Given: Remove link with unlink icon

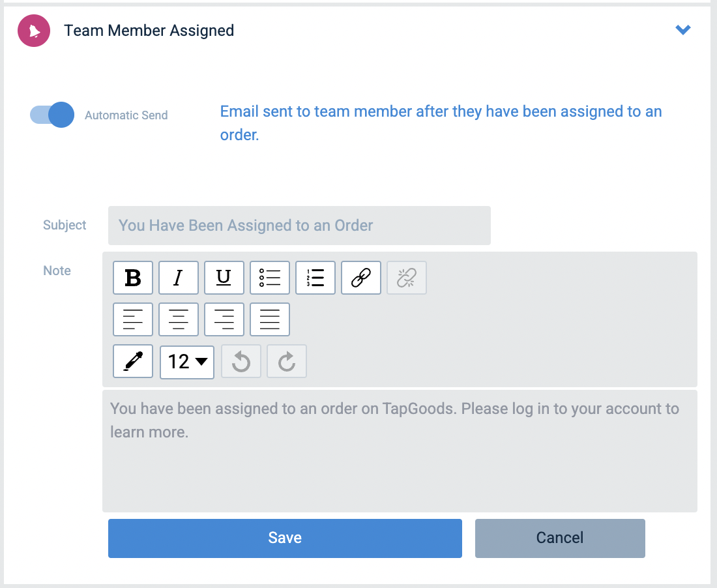Looking at the screenshot, I should click(x=407, y=278).
